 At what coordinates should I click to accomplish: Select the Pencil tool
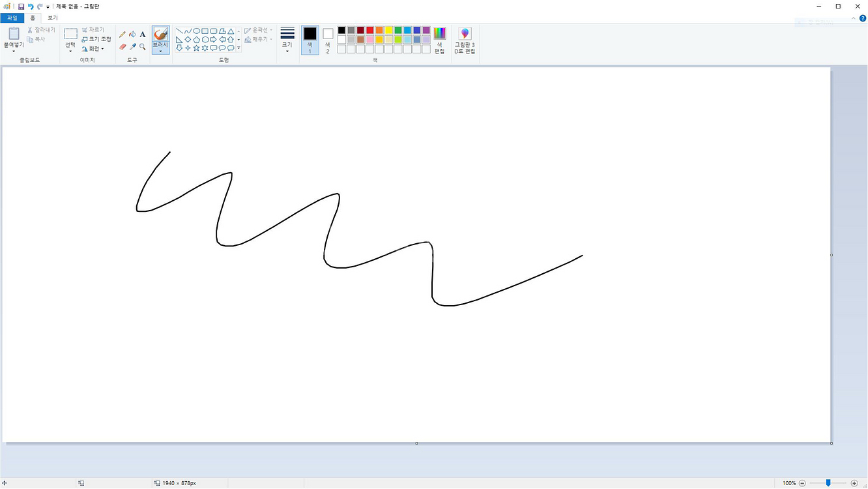pos(123,35)
